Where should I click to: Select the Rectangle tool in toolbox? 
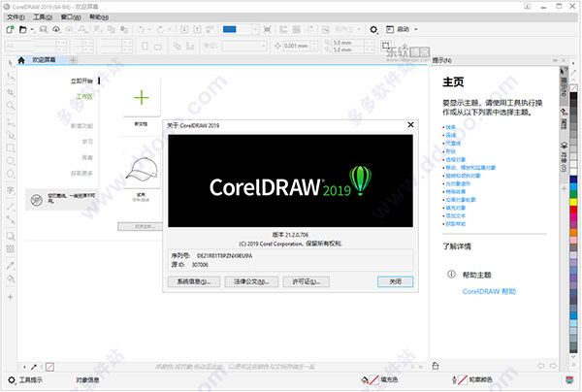point(11,148)
